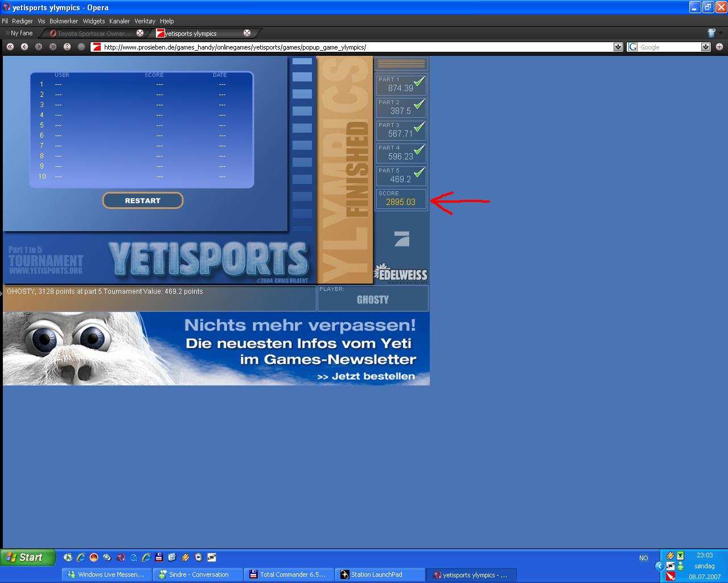Image resolution: width=728 pixels, height=583 pixels.
Task: Click the Part 3 green checkmark
Action: pos(419,127)
